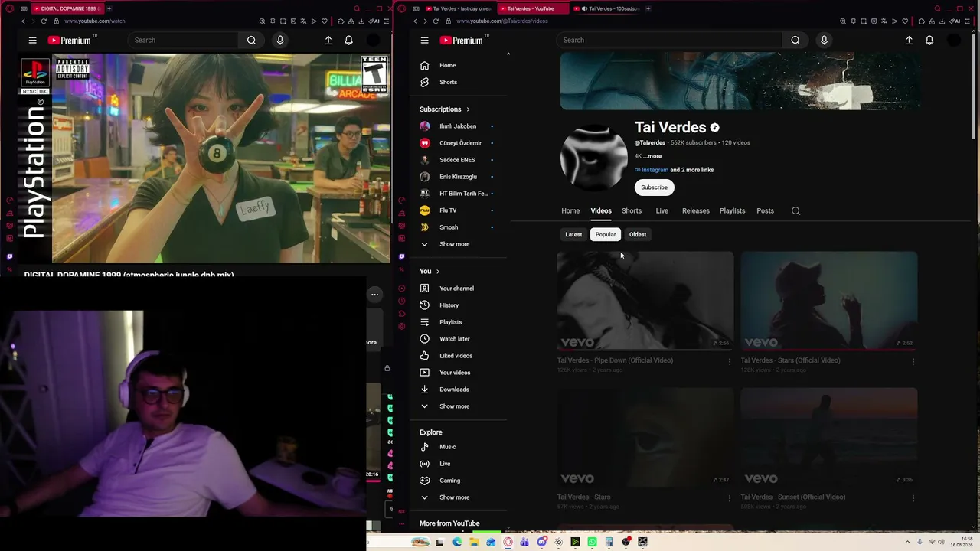This screenshot has width=980, height=551.
Task: Click the upload icon in left YouTube window
Action: [328, 41]
